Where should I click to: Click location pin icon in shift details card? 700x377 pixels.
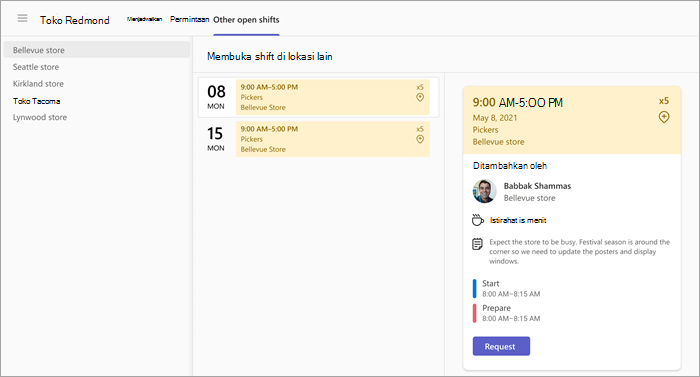pos(664,117)
